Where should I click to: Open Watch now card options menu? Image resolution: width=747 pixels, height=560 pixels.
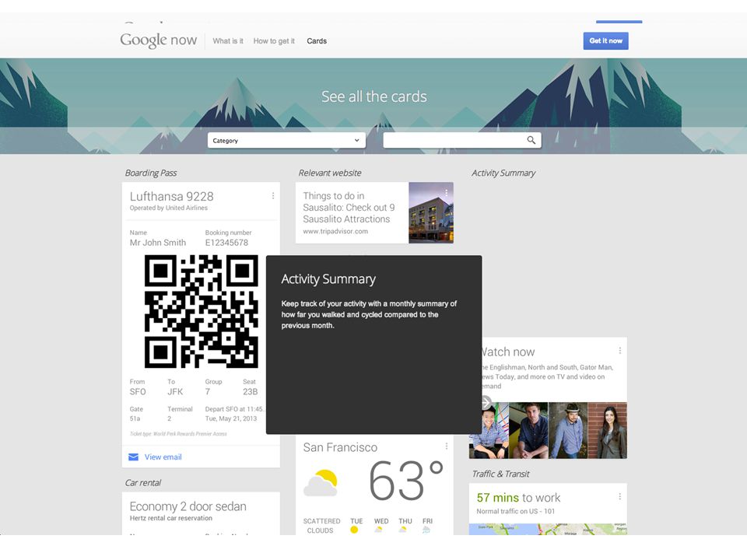[620, 351]
